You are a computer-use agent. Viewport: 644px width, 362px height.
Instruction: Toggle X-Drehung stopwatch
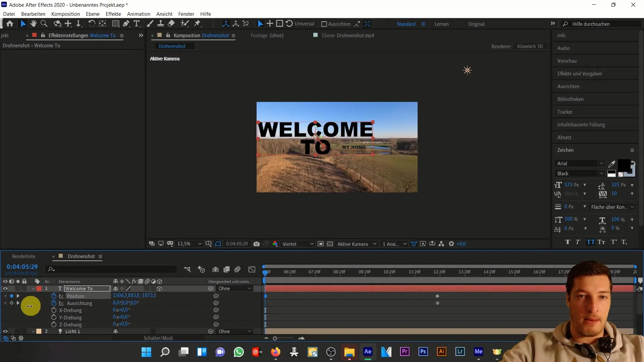point(54,310)
